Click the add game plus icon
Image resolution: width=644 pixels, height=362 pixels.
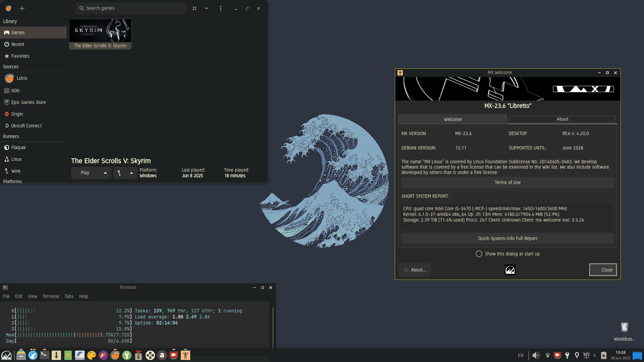pyautogui.click(x=22, y=8)
